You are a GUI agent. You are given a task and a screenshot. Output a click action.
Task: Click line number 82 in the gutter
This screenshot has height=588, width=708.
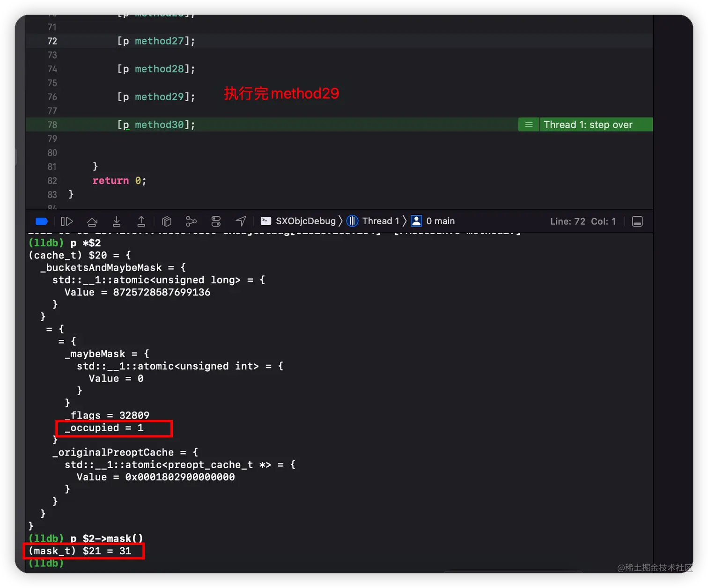(52, 181)
